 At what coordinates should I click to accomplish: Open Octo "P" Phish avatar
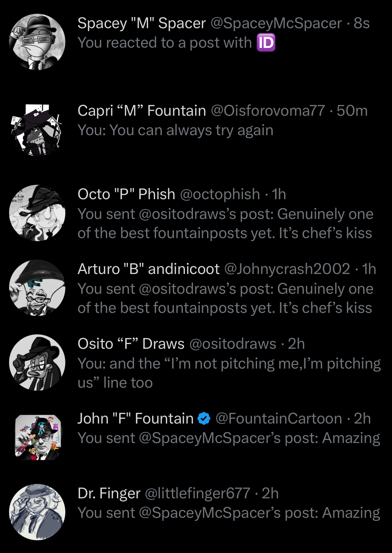pyautogui.click(x=37, y=213)
